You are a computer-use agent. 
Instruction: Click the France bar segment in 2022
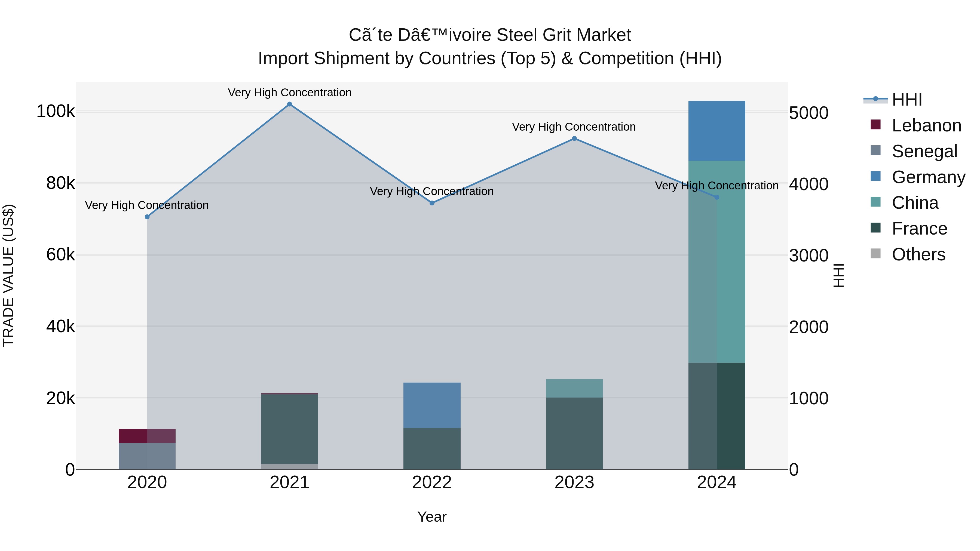pyautogui.click(x=432, y=449)
